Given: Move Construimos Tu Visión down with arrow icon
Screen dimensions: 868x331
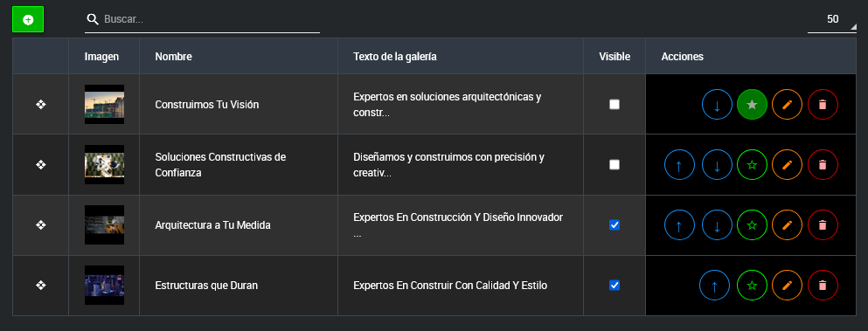Looking at the screenshot, I should pos(717,105).
